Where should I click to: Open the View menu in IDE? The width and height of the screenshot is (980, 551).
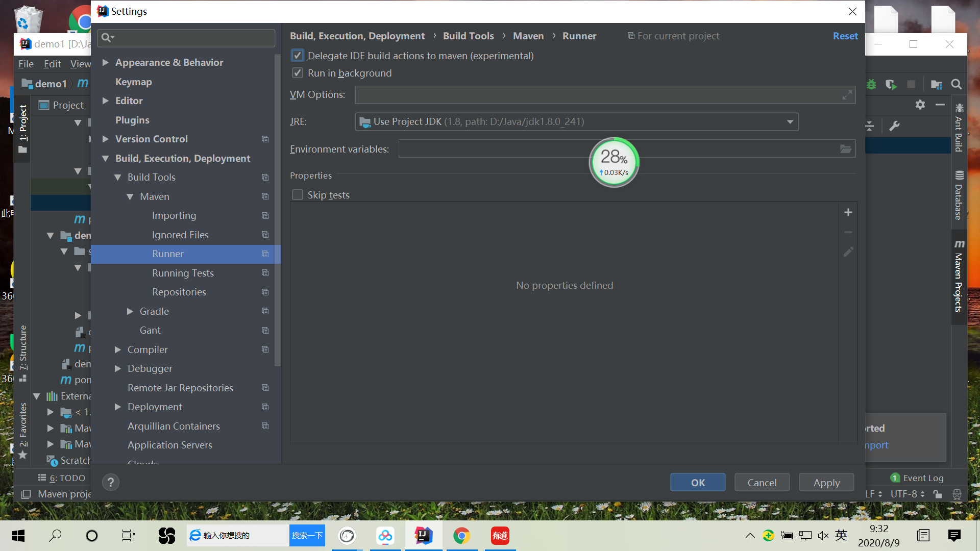click(x=81, y=64)
